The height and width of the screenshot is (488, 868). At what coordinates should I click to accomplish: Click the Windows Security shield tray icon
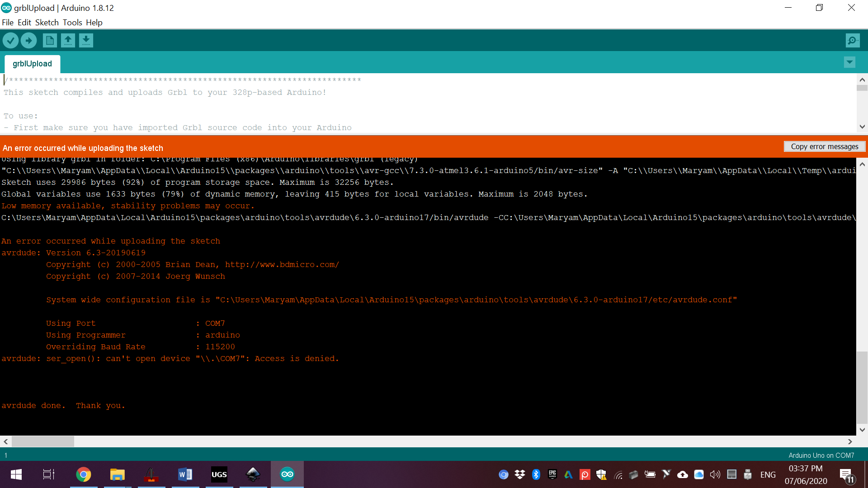click(601, 474)
